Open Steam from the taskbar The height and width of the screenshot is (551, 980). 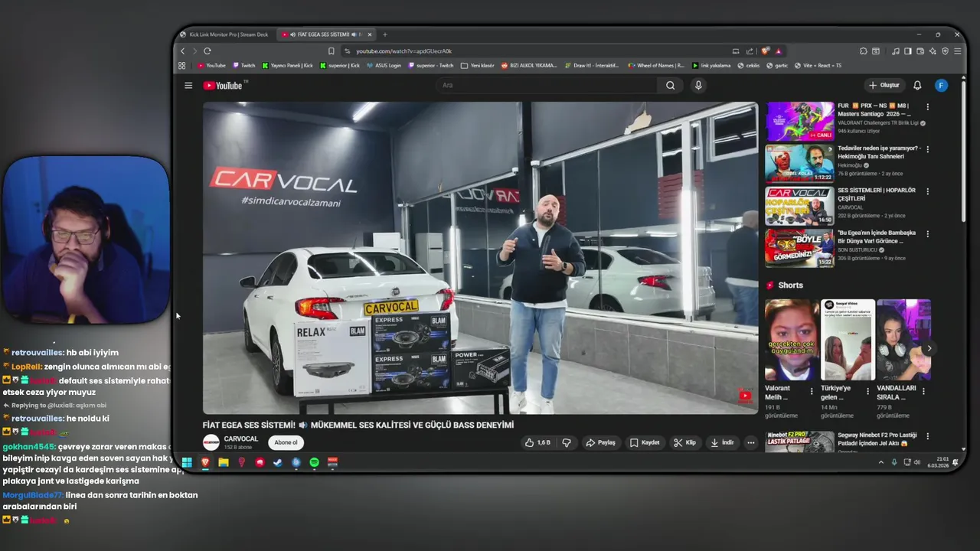[x=277, y=462]
